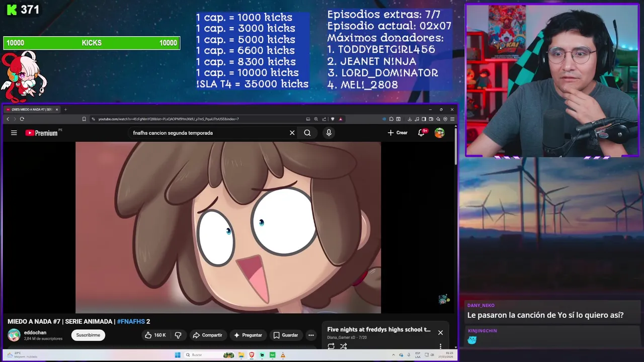Viewport: 644px width, 362px height.
Task: Open the #FNAFHS hashtag link in the title
Action: click(131, 321)
